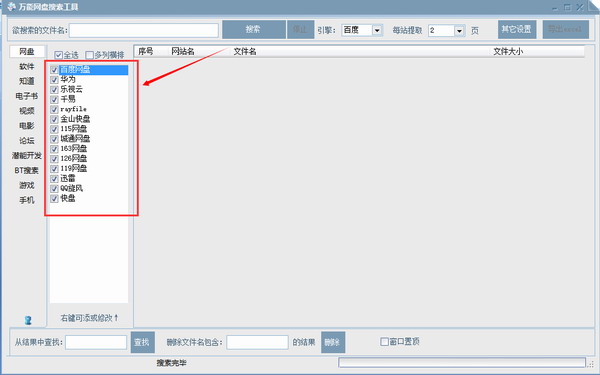Open the 引擎 search engine dropdown

coord(377,31)
